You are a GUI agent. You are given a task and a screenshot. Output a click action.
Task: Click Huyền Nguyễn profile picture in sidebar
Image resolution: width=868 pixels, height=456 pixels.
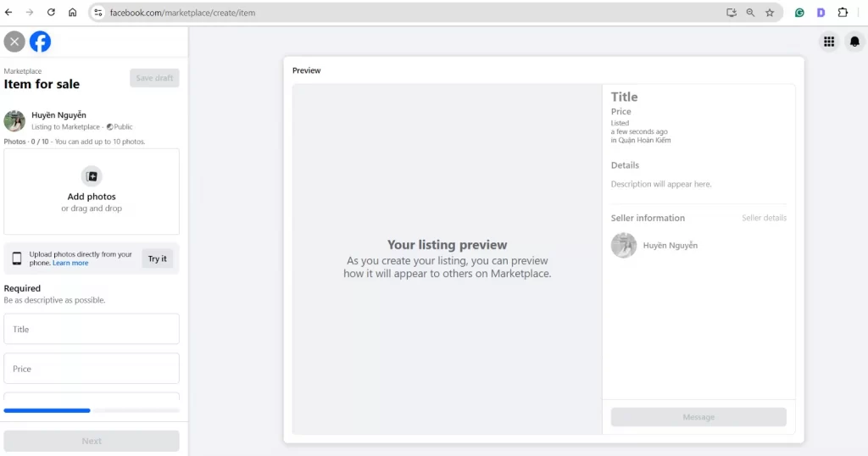pos(14,120)
